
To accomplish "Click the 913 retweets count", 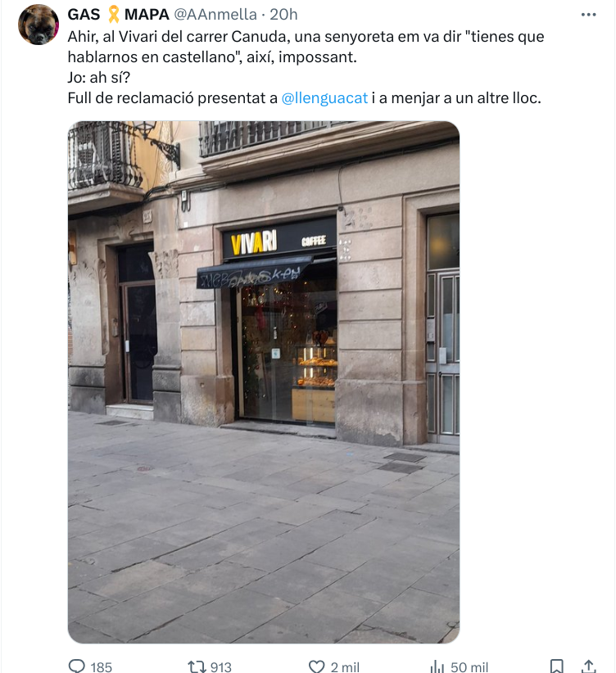I will point(221,666).
